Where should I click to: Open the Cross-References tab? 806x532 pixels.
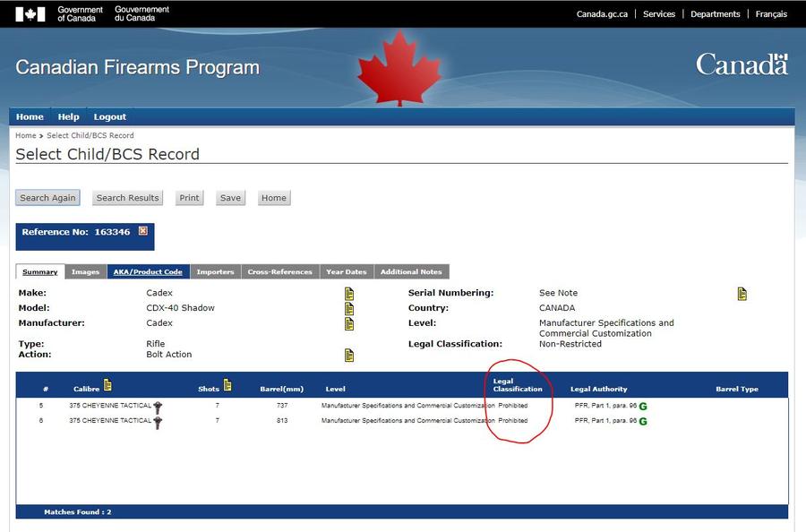tap(280, 272)
